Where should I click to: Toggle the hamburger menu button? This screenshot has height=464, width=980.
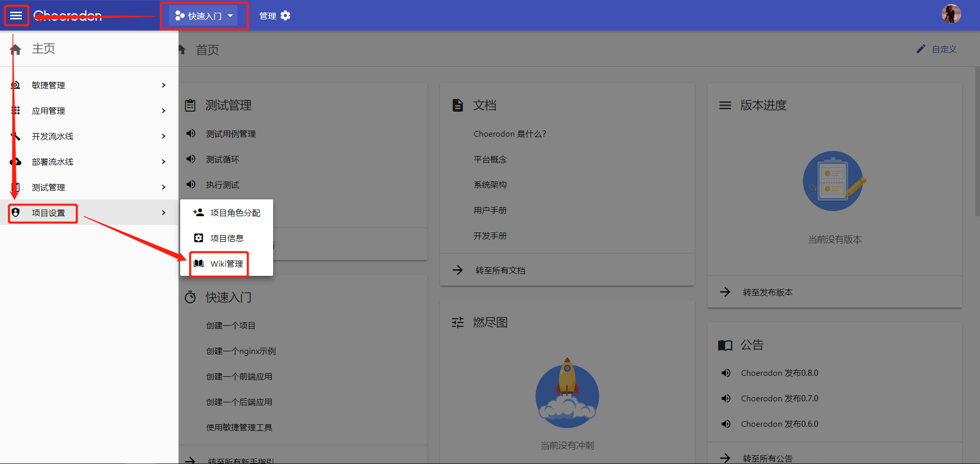[x=16, y=16]
